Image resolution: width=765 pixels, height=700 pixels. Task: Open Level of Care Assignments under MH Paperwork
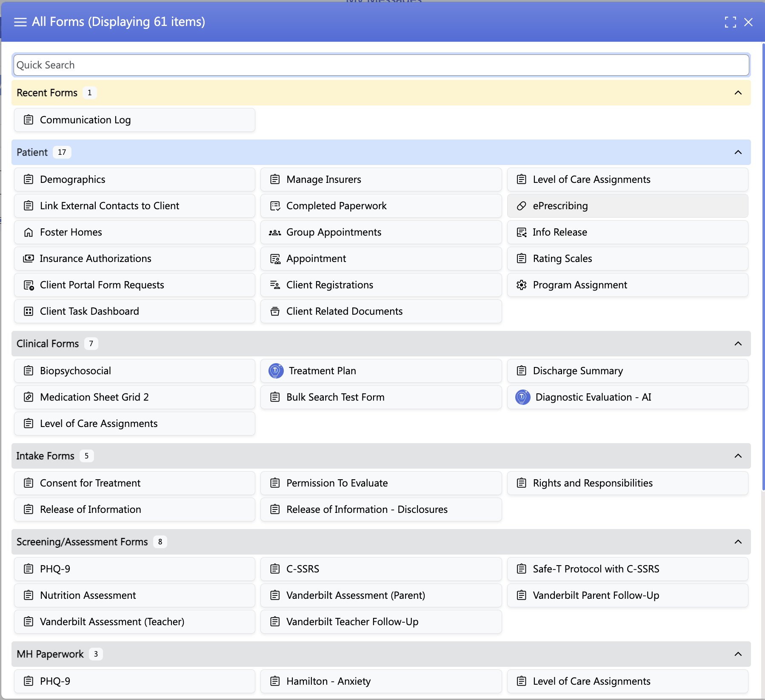[628, 681]
